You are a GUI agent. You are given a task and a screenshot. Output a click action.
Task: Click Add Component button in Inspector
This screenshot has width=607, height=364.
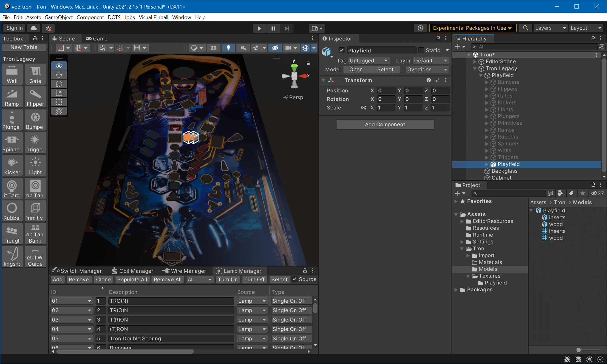click(385, 124)
